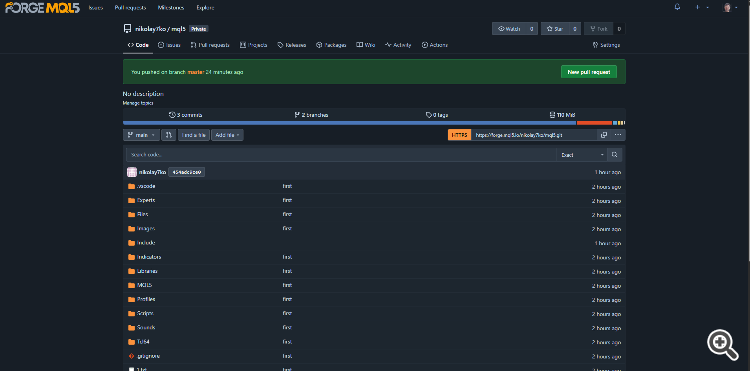750x371 pixels.
Task: Open the Libraries folder
Action: pos(147,271)
